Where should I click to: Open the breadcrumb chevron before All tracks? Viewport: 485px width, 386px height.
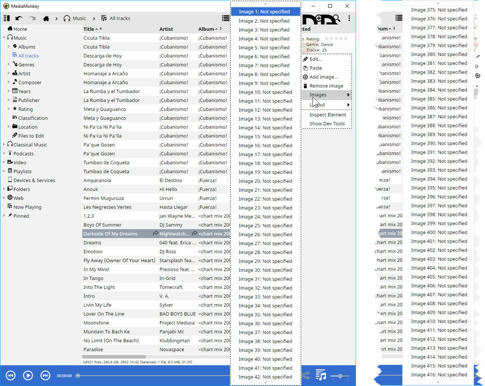pyautogui.click(x=94, y=18)
